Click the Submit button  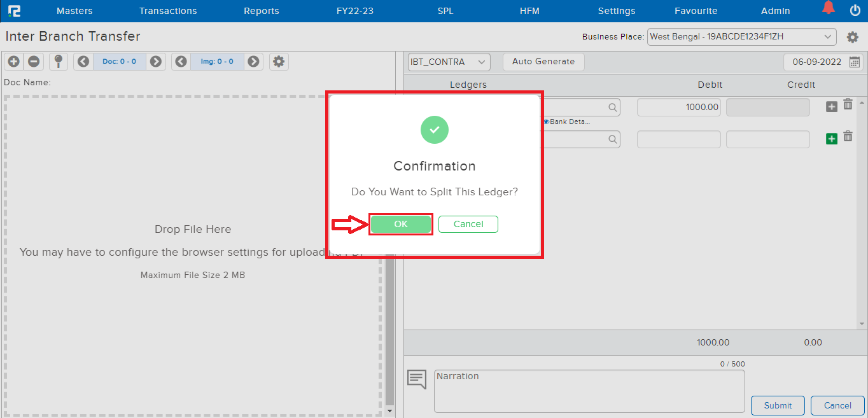[x=778, y=405]
